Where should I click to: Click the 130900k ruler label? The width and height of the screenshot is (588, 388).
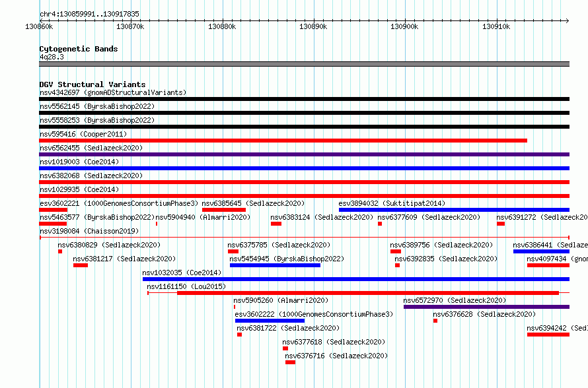(404, 26)
